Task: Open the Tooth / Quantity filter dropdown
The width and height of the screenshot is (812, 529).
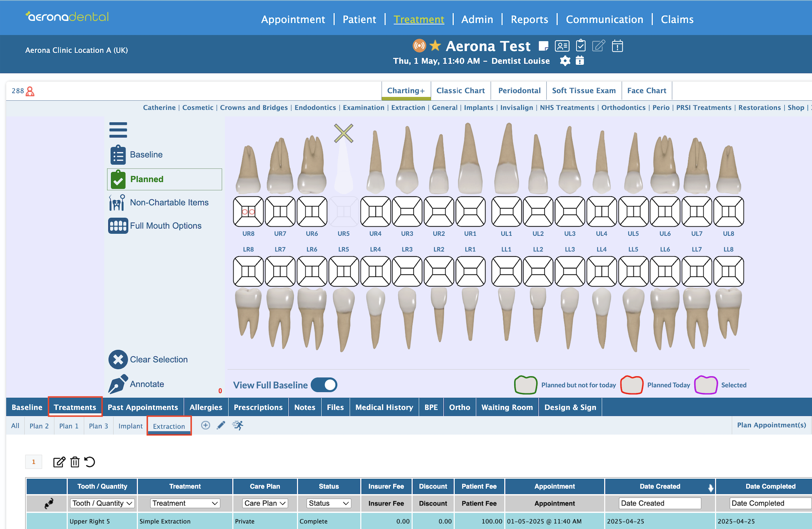Action: (x=102, y=503)
